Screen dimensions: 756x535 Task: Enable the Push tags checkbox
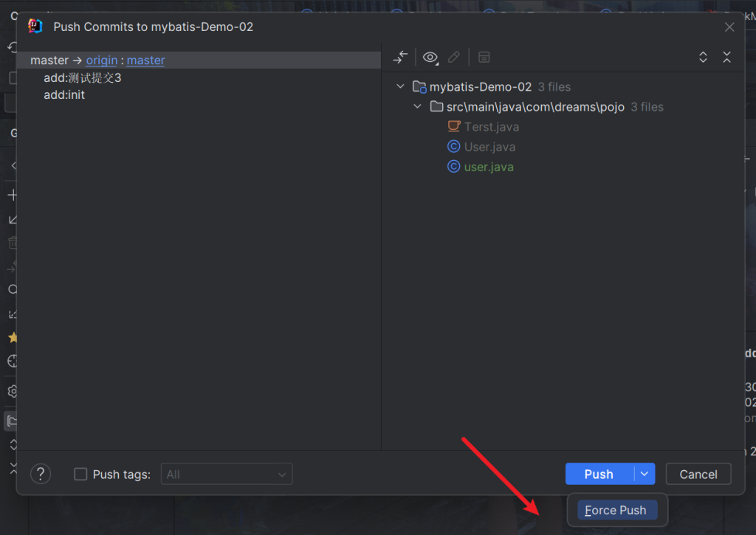[81, 474]
